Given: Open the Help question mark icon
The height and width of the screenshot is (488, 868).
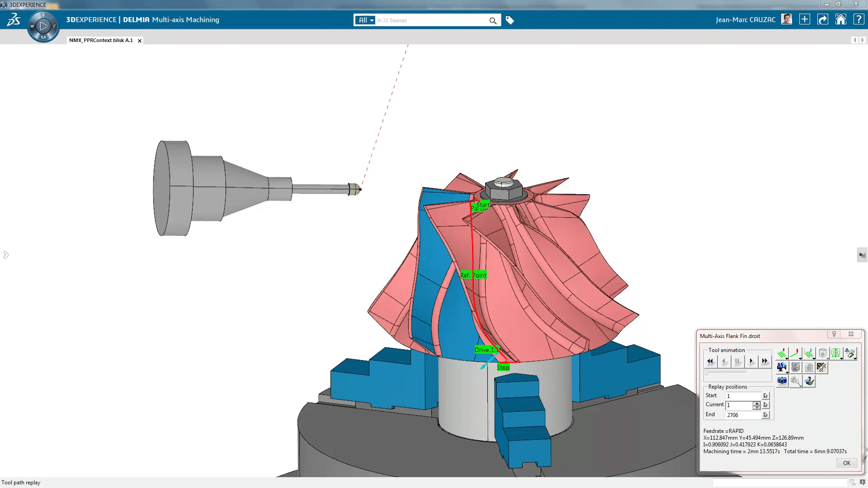Looking at the screenshot, I should tap(859, 19).
